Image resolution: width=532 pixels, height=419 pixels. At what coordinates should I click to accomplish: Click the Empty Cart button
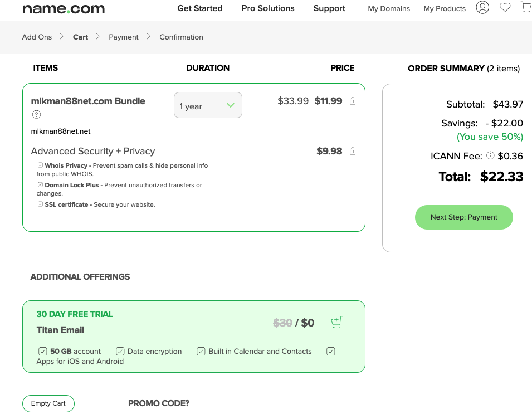48,403
